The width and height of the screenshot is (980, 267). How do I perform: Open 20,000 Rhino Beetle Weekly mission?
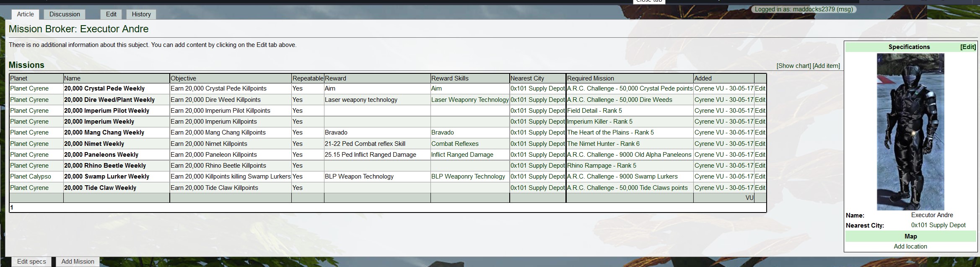[105, 166]
